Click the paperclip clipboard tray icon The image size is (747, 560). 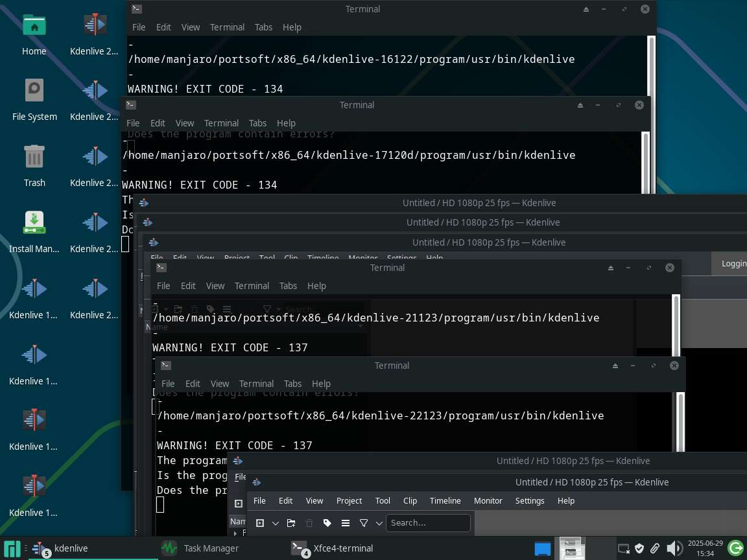point(655,548)
